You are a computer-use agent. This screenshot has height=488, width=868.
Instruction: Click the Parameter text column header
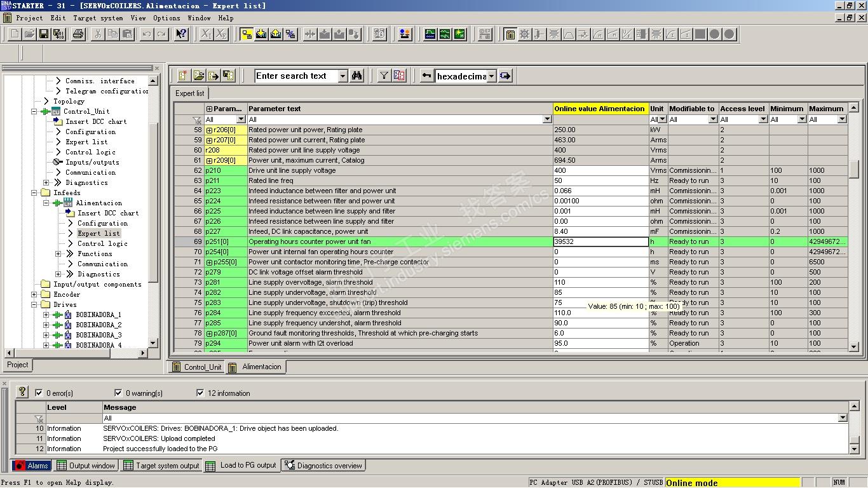[x=400, y=109]
